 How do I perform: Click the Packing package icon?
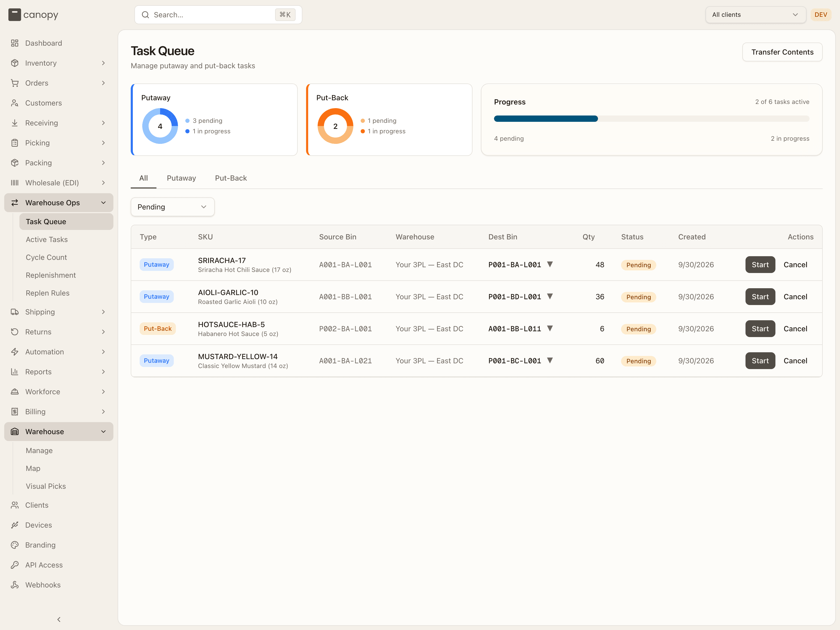click(x=15, y=162)
